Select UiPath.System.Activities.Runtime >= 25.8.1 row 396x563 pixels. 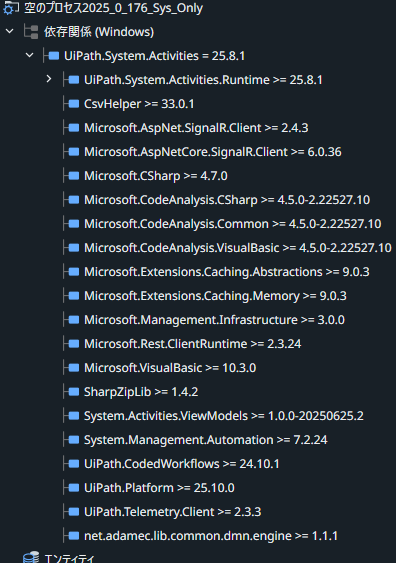click(203, 80)
